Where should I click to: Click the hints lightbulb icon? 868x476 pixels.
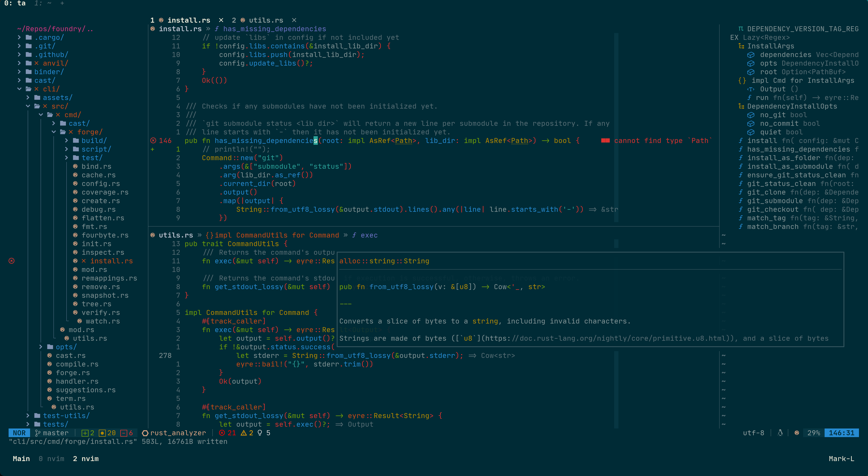pyautogui.click(x=260, y=433)
